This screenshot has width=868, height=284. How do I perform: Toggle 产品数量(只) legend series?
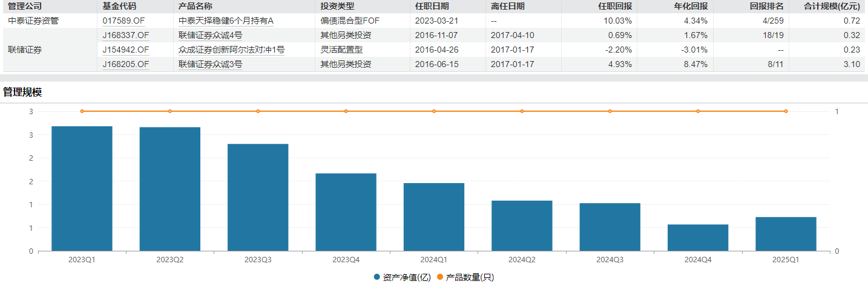[465, 277]
